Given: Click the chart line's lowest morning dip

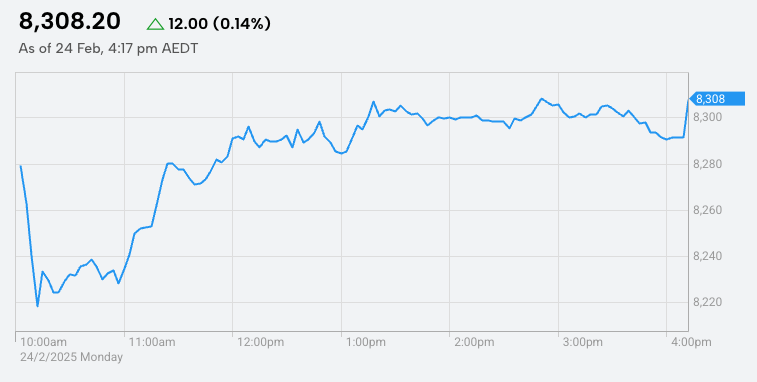Looking at the screenshot, I should tap(37, 306).
